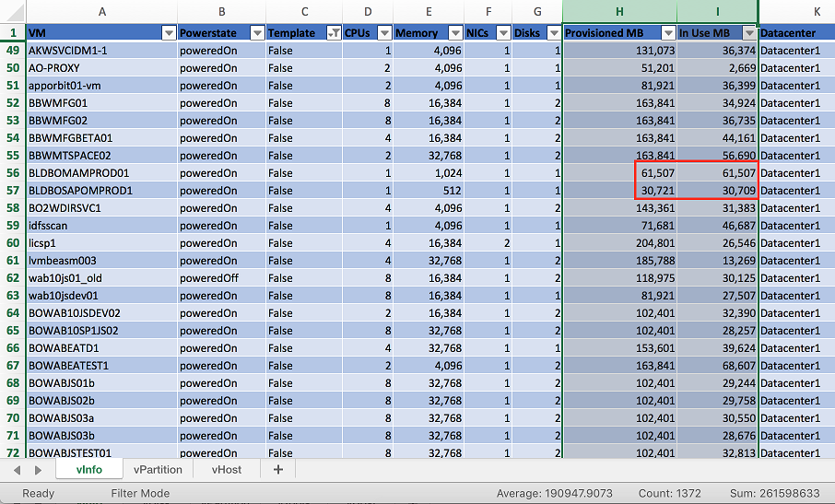
Task: Open the NICs column filter dropdown
Action: tap(503, 33)
